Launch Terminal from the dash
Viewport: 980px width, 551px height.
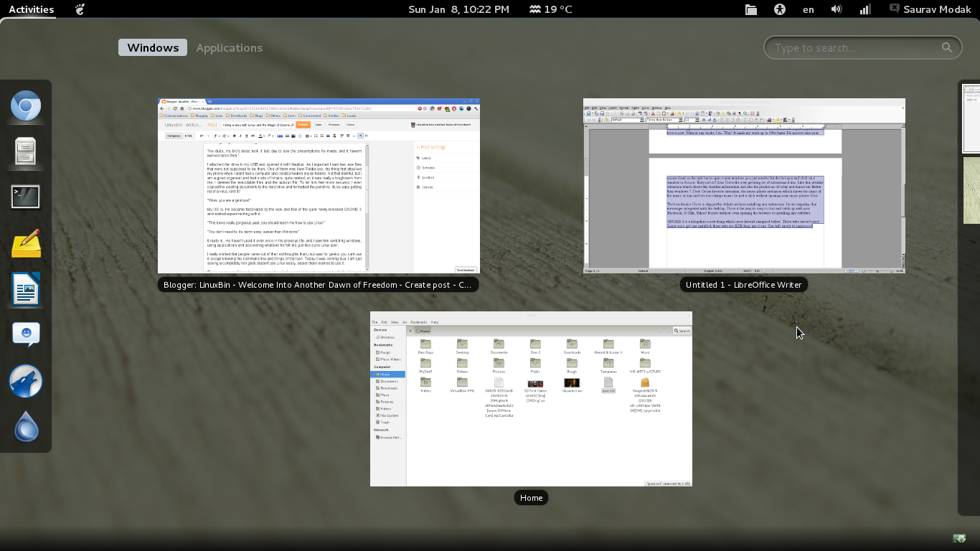26,197
